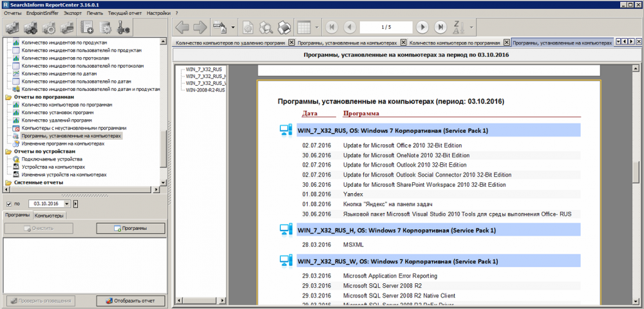Click the report preview vertical scrollbar thumb

pyautogui.click(x=637, y=173)
